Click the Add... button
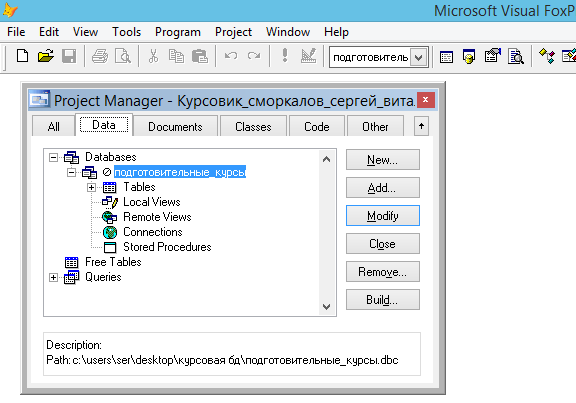576x403 pixels. pos(382,188)
